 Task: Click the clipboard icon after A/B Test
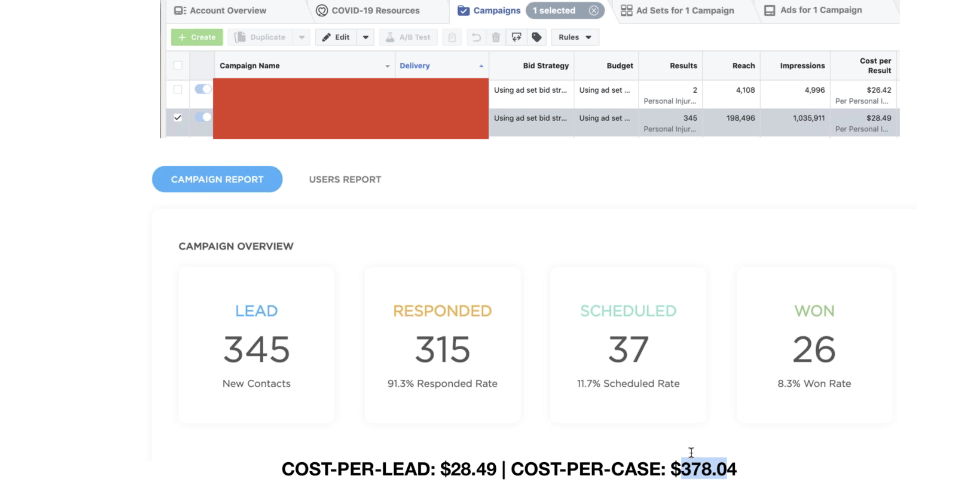tap(452, 37)
